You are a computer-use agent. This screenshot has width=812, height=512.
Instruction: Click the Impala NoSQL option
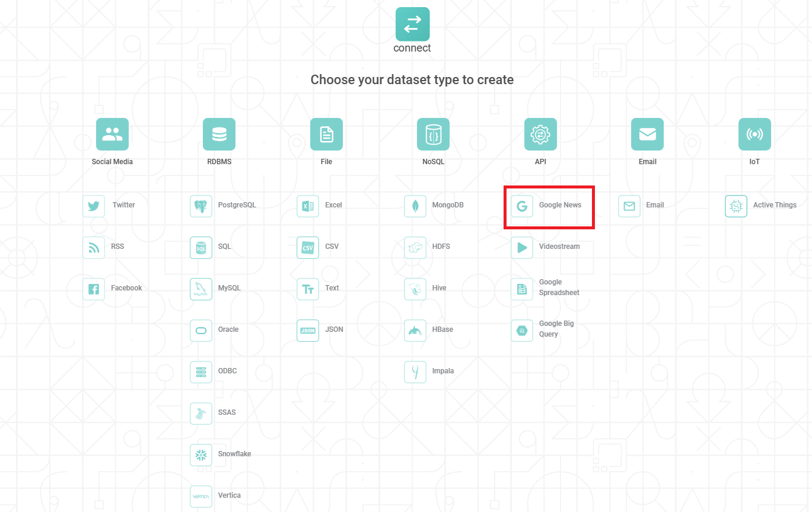tap(415, 372)
